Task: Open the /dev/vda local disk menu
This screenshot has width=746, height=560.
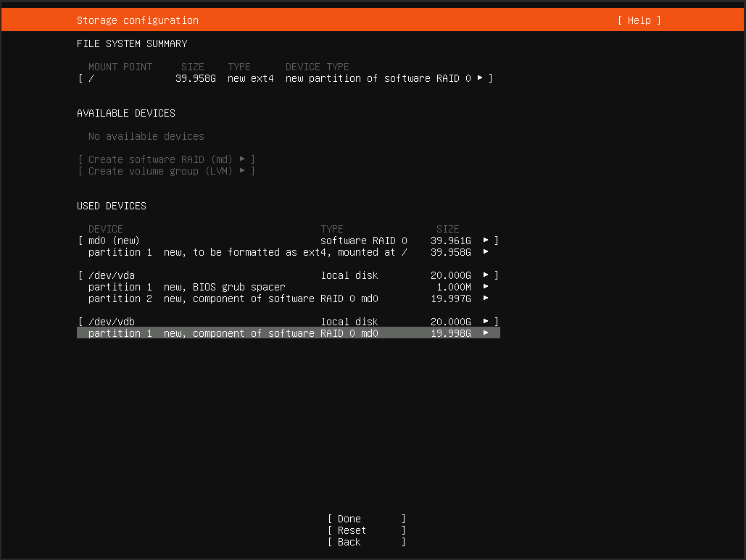Action: point(112,275)
